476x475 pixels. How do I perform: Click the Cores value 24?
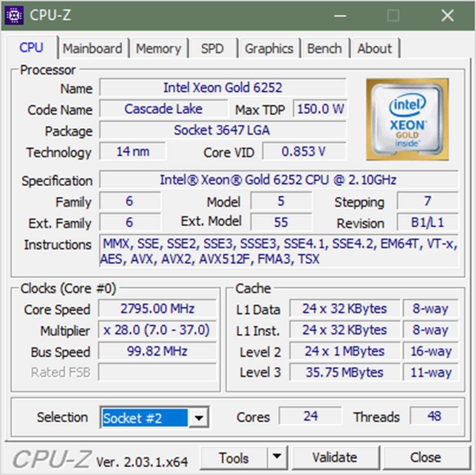[311, 416]
